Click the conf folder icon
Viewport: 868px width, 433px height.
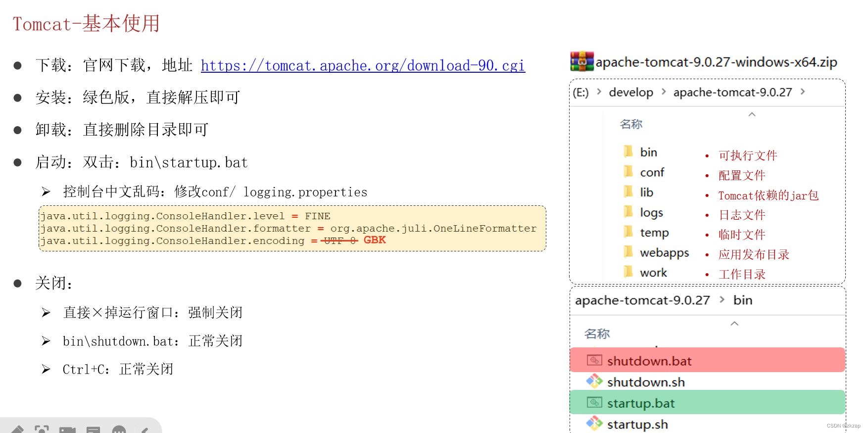click(628, 171)
